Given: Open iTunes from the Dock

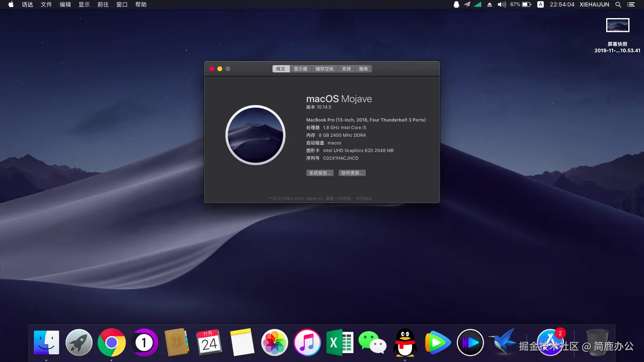Looking at the screenshot, I should tap(307, 342).
